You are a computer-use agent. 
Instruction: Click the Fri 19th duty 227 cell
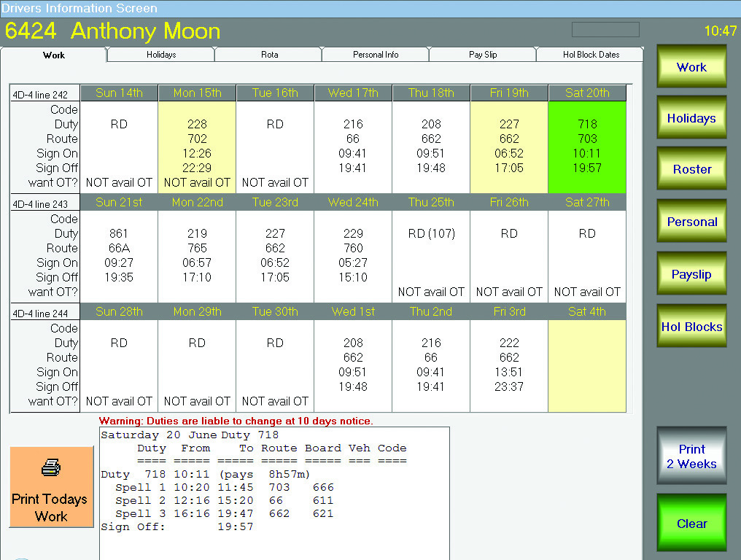coord(509,146)
